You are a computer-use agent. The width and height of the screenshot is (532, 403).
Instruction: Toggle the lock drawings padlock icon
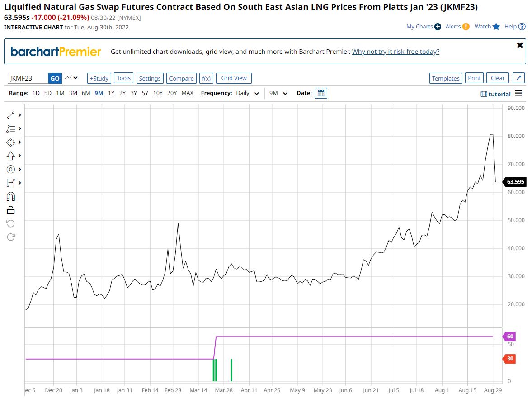11,210
